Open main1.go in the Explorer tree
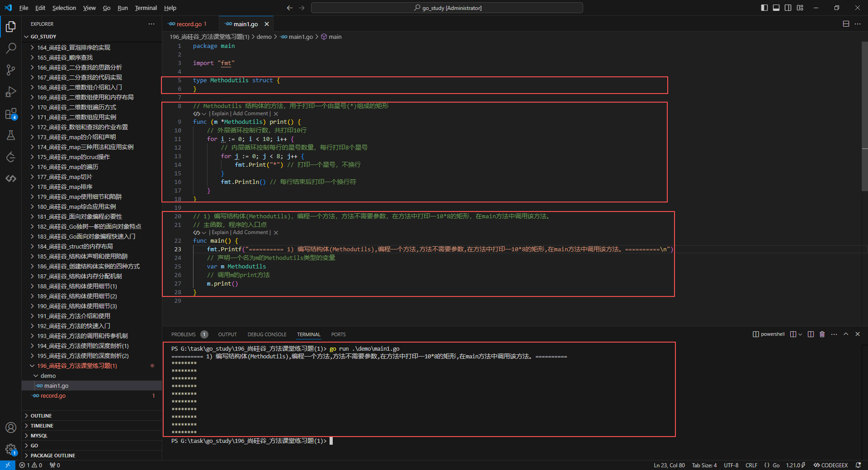The image size is (868, 470). (92, 385)
